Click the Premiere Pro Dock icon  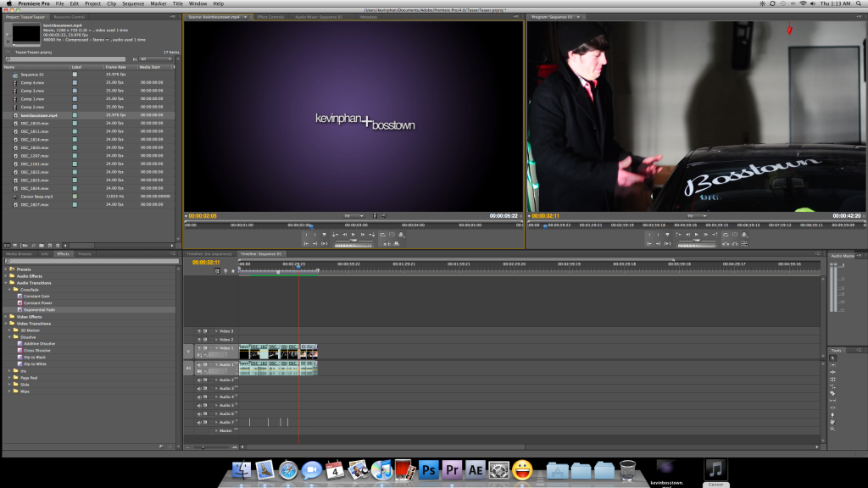[x=452, y=470]
